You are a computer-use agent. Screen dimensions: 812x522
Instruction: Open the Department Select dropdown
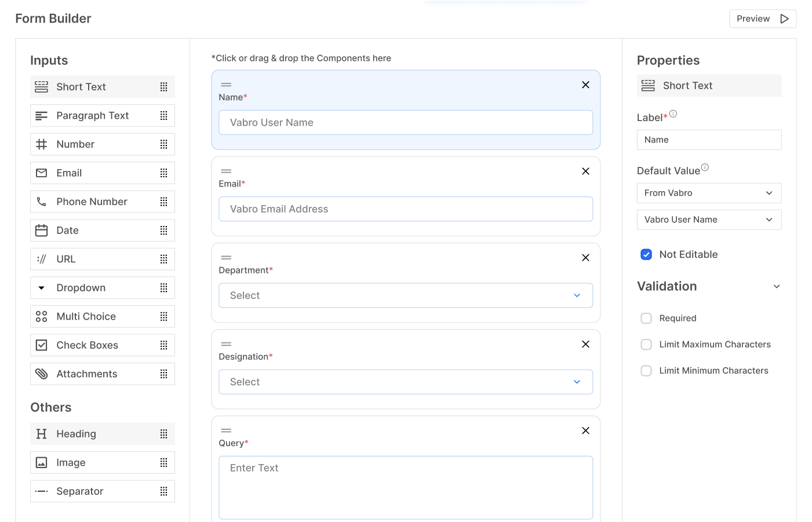tap(405, 295)
